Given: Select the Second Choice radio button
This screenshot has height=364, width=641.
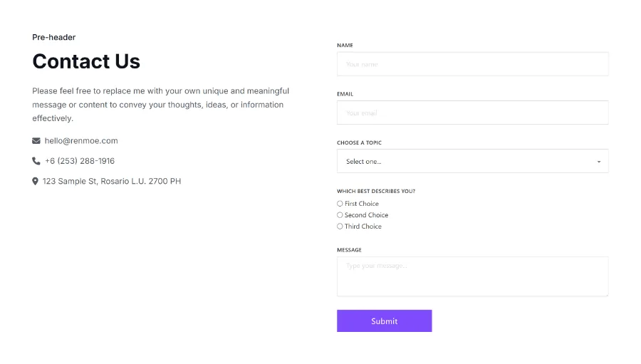Looking at the screenshot, I should click(x=340, y=215).
